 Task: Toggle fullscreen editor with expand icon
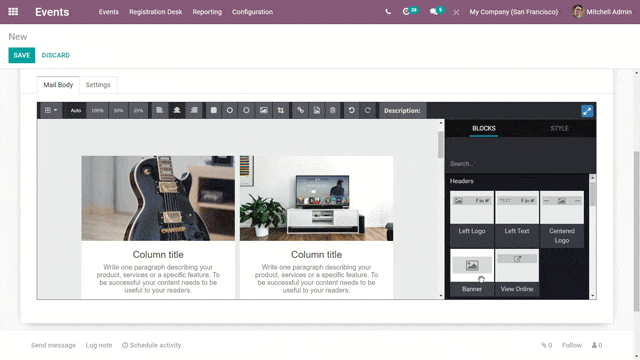pos(587,111)
